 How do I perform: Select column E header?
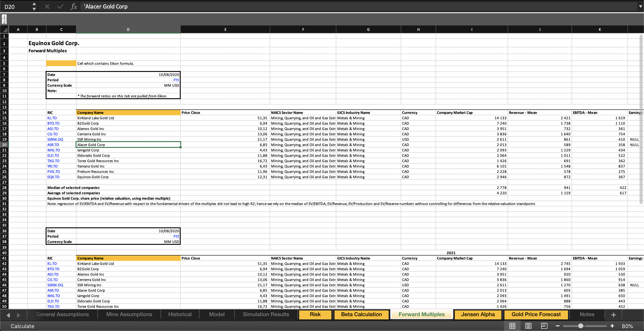point(225,29)
